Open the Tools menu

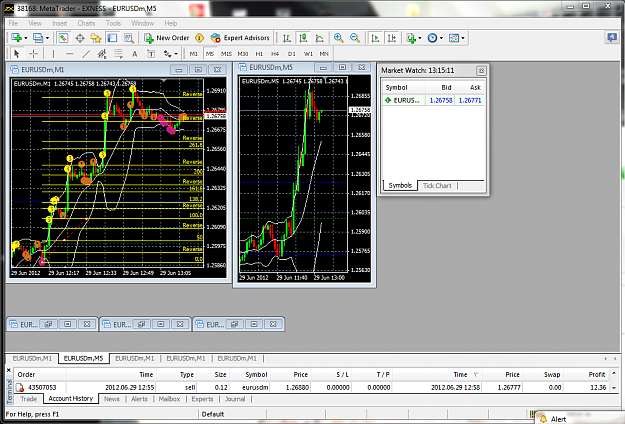113,23
